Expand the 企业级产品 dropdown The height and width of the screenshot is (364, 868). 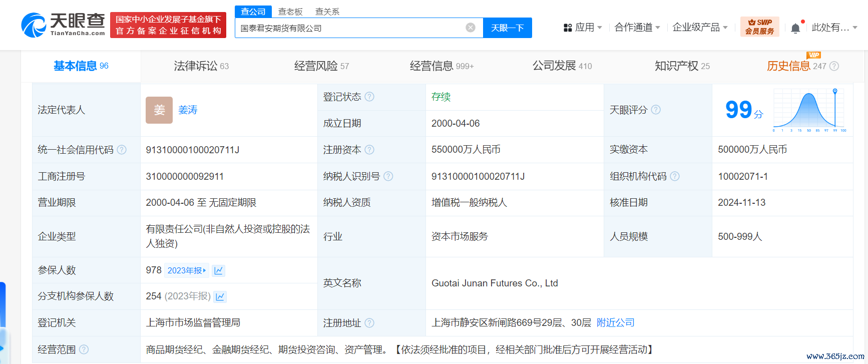point(700,28)
